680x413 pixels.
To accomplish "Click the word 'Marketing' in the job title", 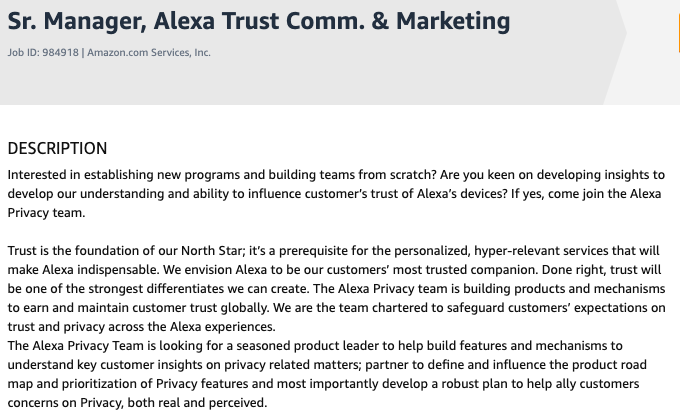I will click(453, 21).
